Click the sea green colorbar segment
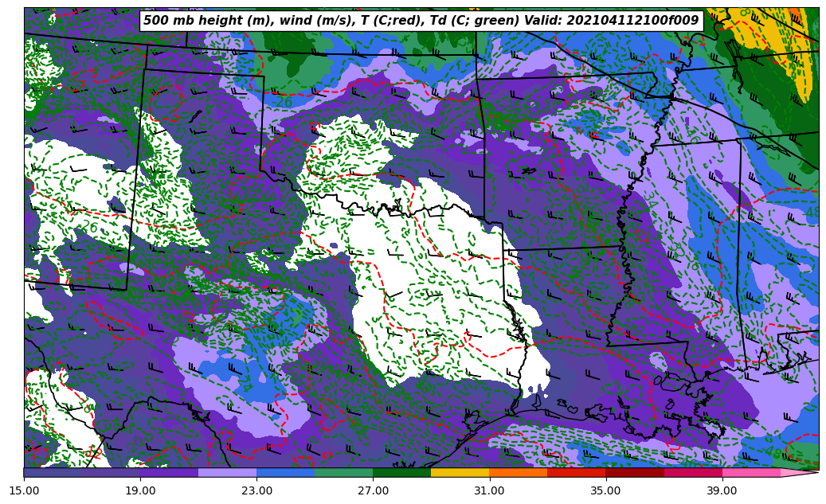This screenshot has width=826, height=504. click(343, 472)
